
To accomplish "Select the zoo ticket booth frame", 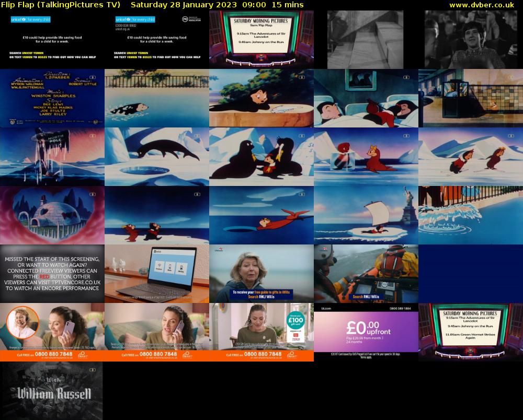I will [471, 98].
